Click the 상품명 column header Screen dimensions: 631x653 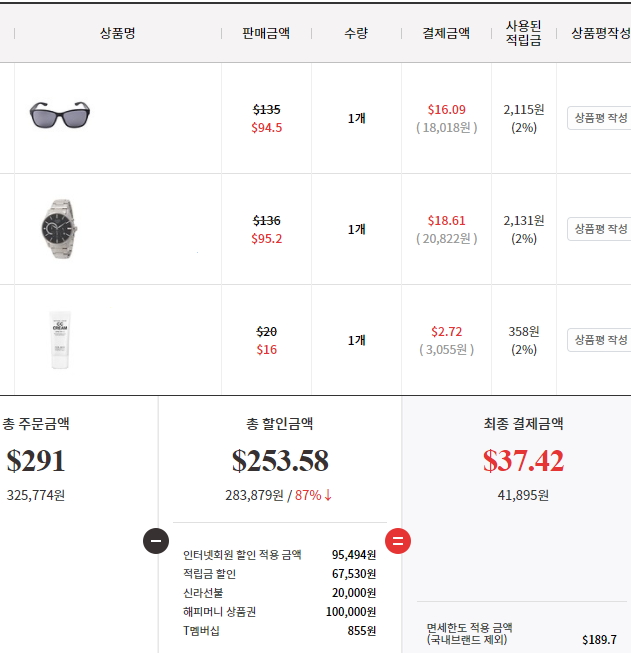pos(117,33)
